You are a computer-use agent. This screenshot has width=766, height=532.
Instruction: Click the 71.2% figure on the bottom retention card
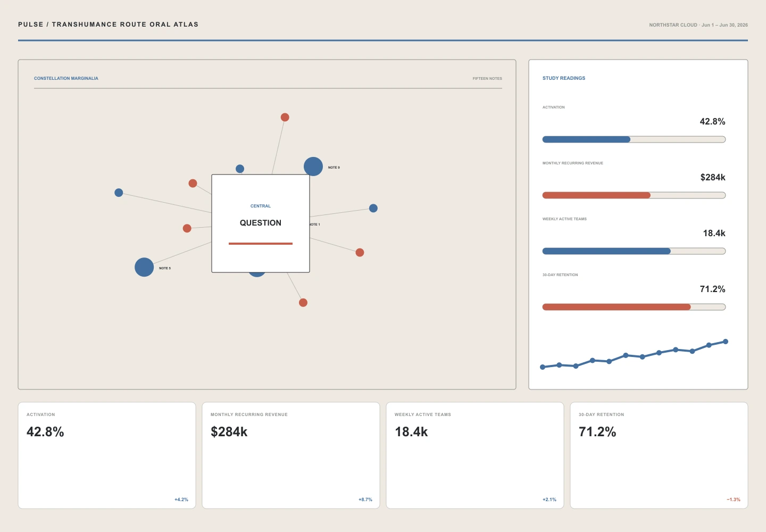(x=597, y=432)
